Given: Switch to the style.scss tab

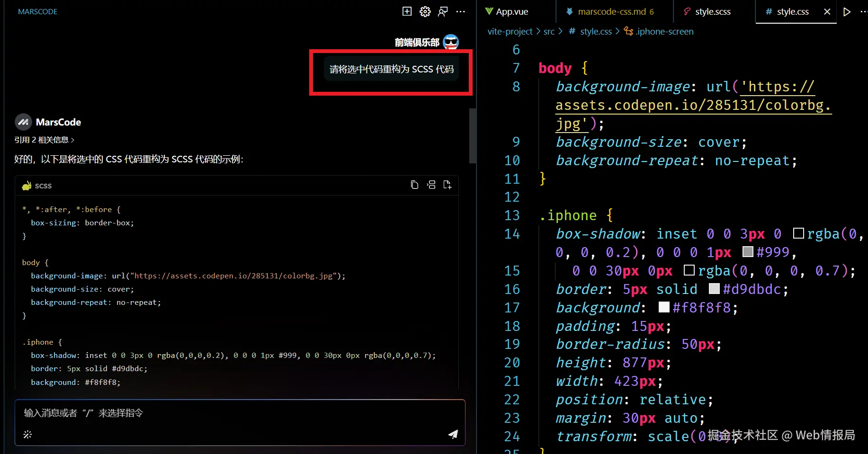Looking at the screenshot, I should click(713, 12).
